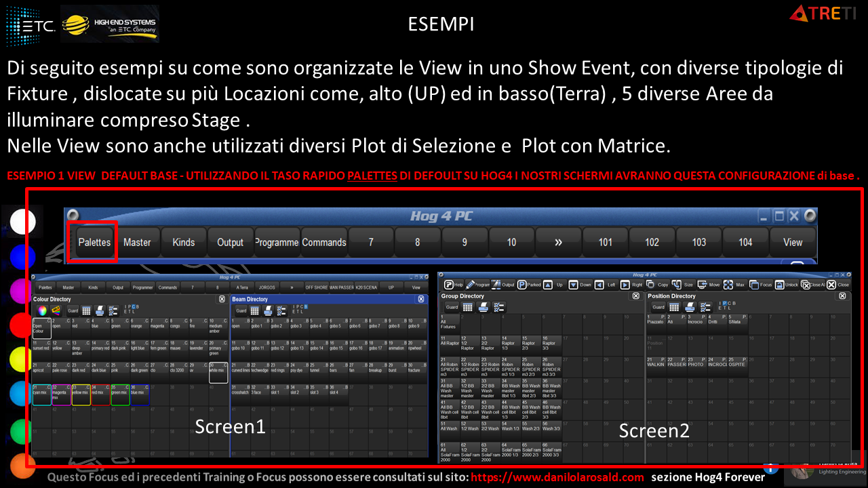Image resolution: width=868 pixels, height=488 pixels.
Task: Select the cyan mix colour palette
Action: point(42,394)
